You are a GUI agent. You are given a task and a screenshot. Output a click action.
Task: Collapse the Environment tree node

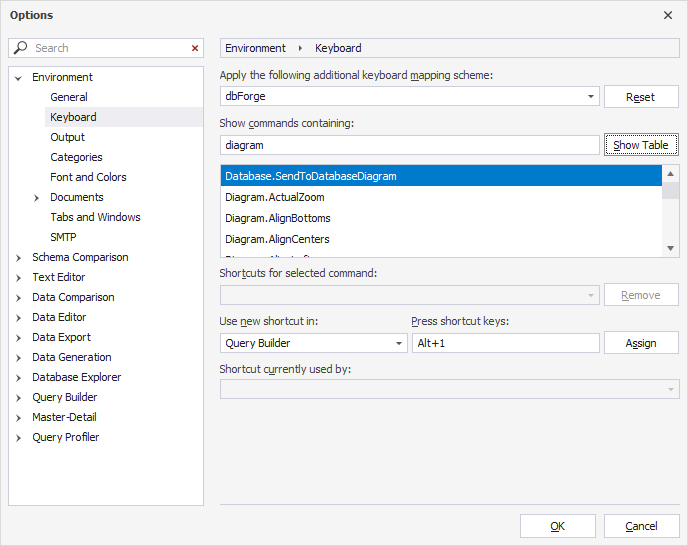click(x=18, y=78)
